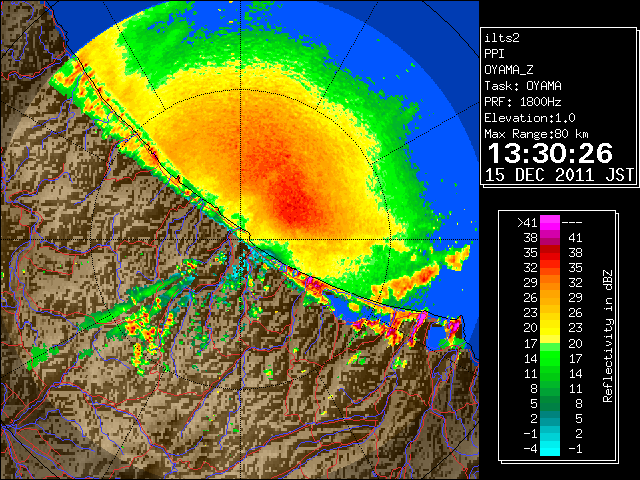
Task: Select the '---' legend label
Action: tap(572, 223)
